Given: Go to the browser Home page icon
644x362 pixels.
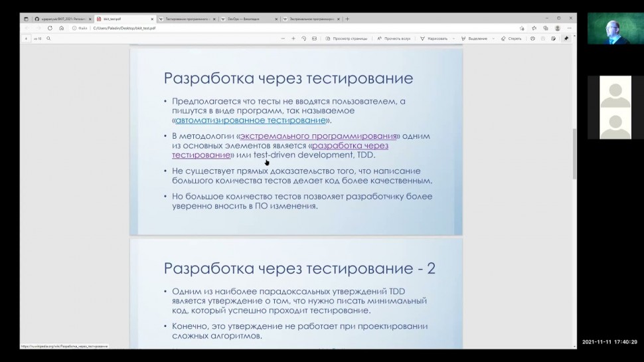Looking at the screenshot, I should click(61, 29).
